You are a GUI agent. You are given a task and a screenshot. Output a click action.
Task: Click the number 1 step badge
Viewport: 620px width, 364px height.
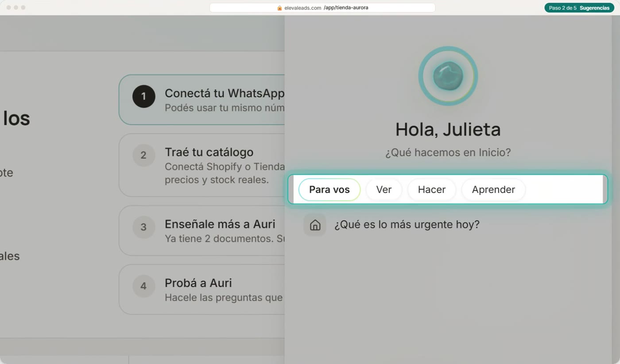tap(143, 97)
